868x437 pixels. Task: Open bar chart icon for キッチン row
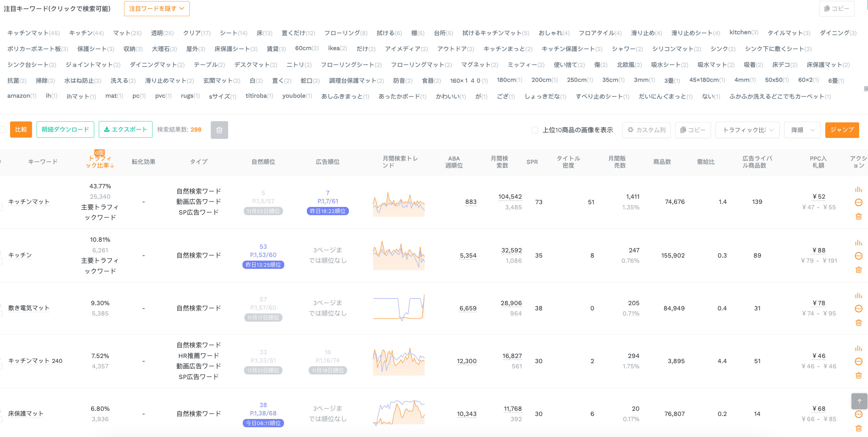(x=858, y=243)
